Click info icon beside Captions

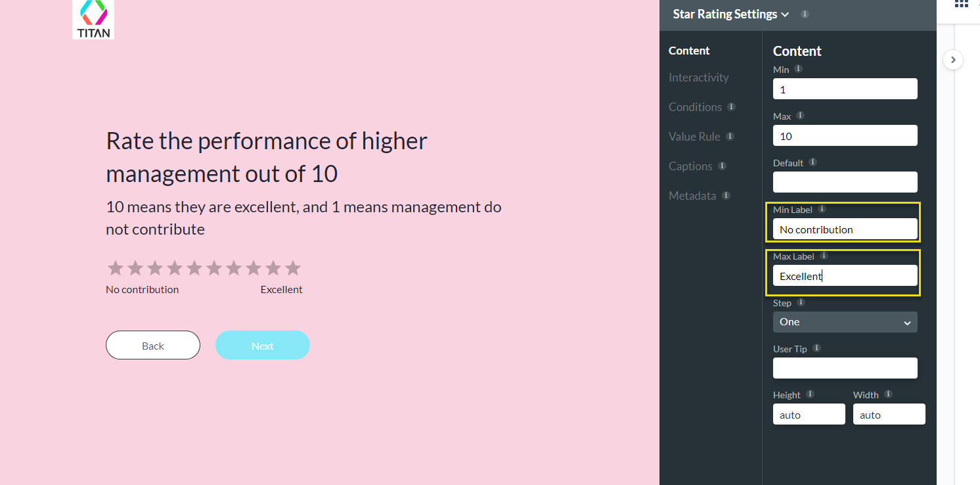(x=722, y=166)
